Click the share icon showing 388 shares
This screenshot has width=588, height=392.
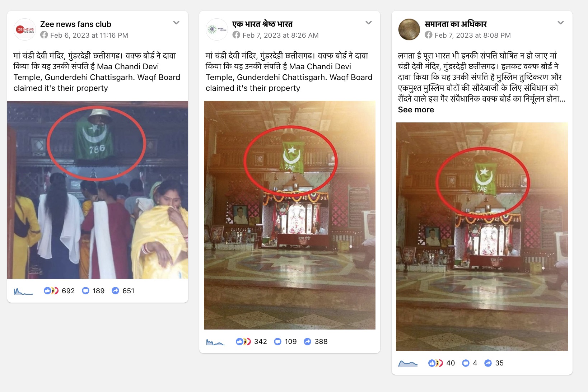point(307,341)
